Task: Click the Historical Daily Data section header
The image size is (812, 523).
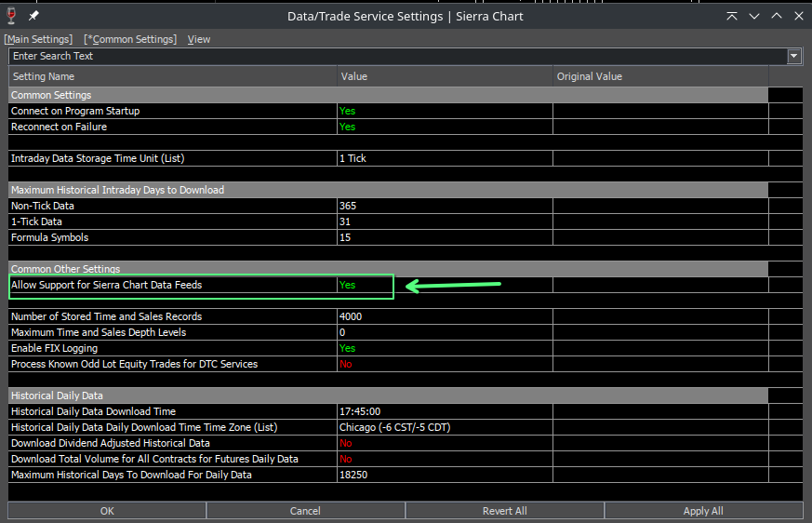Action: pos(389,396)
